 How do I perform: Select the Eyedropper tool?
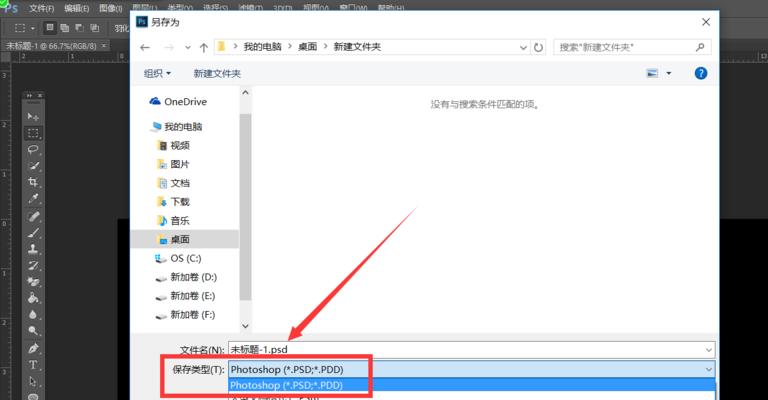33,199
